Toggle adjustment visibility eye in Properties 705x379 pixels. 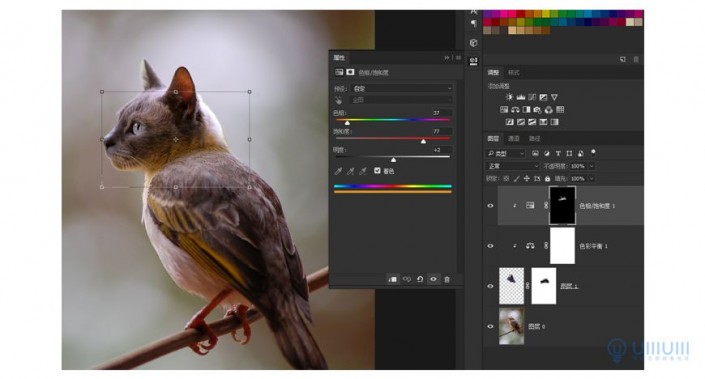point(433,279)
